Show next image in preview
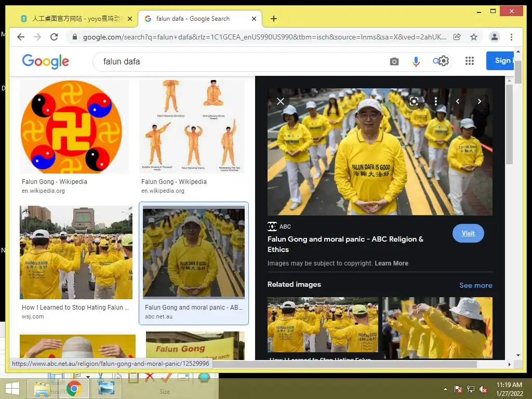The width and height of the screenshot is (532, 399). click(480, 101)
